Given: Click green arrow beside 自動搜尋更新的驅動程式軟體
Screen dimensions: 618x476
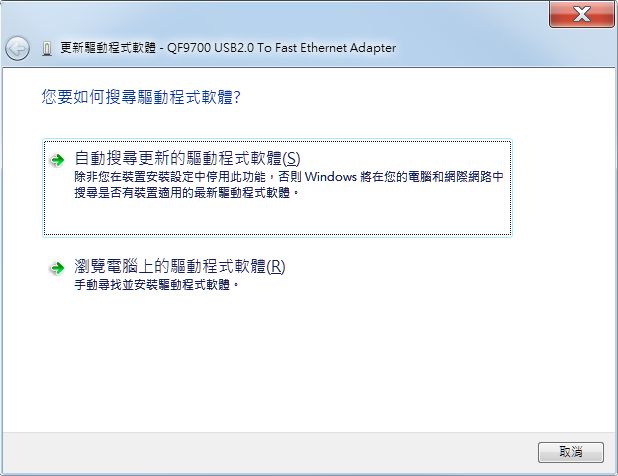Looking at the screenshot, I should pyautogui.click(x=57, y=160).
